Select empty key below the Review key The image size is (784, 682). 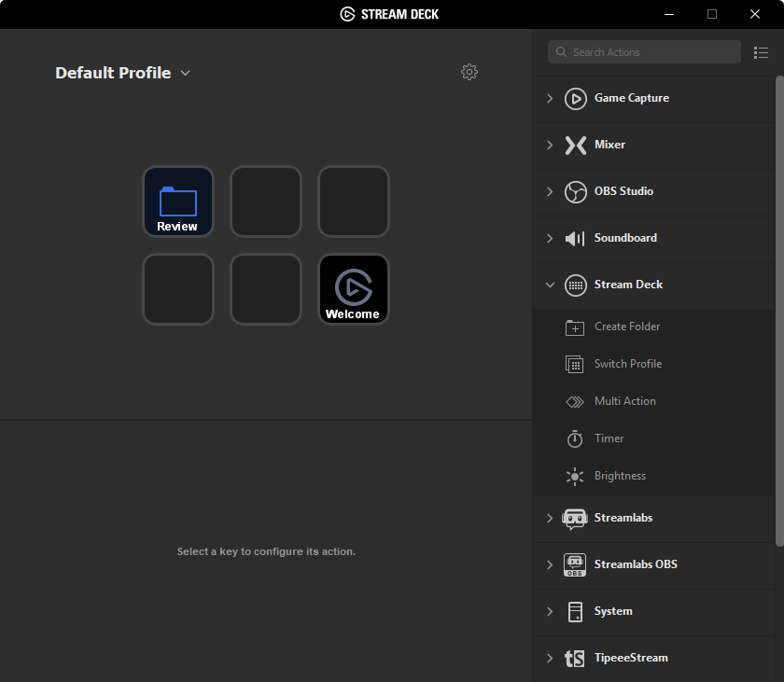[178, 289]
